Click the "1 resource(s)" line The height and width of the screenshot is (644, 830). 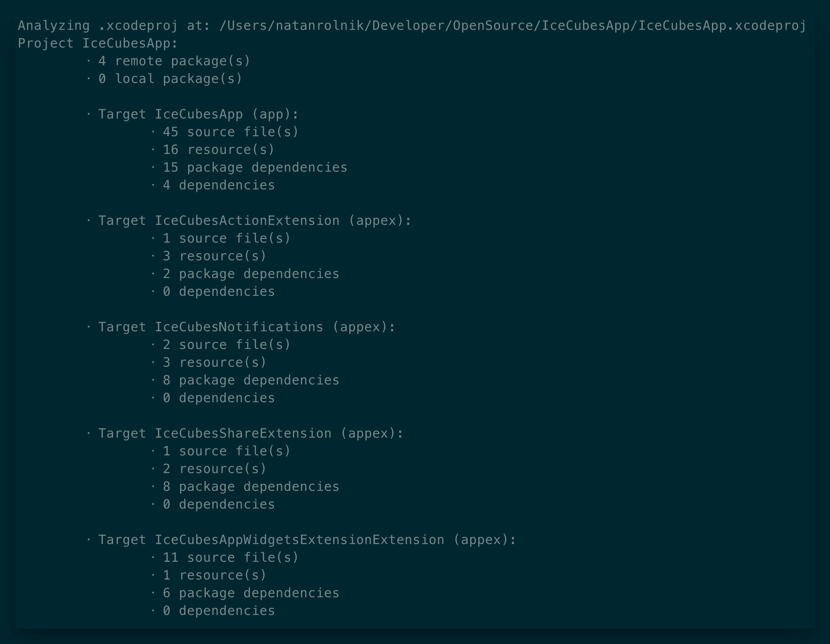coord(214,575)
